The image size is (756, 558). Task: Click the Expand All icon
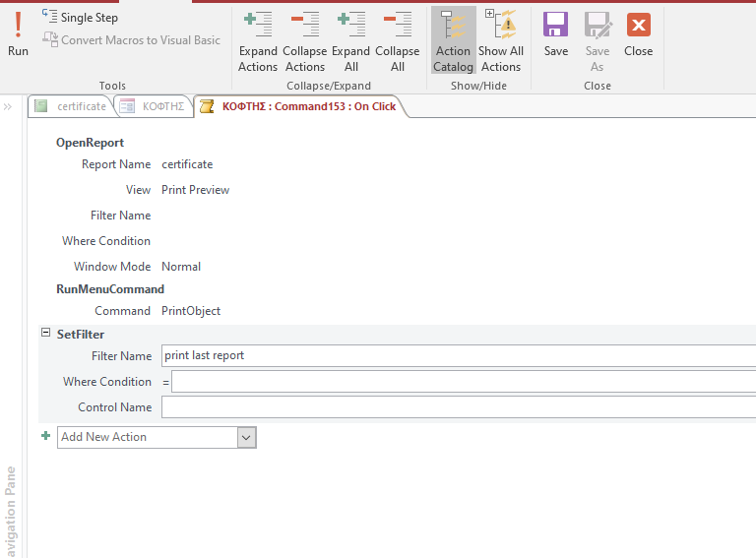pyautogui.click(x=351, y=24)
